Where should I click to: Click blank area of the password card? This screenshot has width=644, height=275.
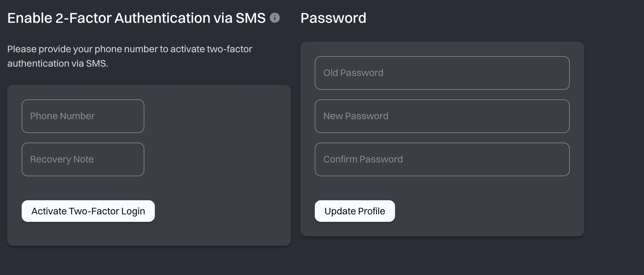click(481, 210)
